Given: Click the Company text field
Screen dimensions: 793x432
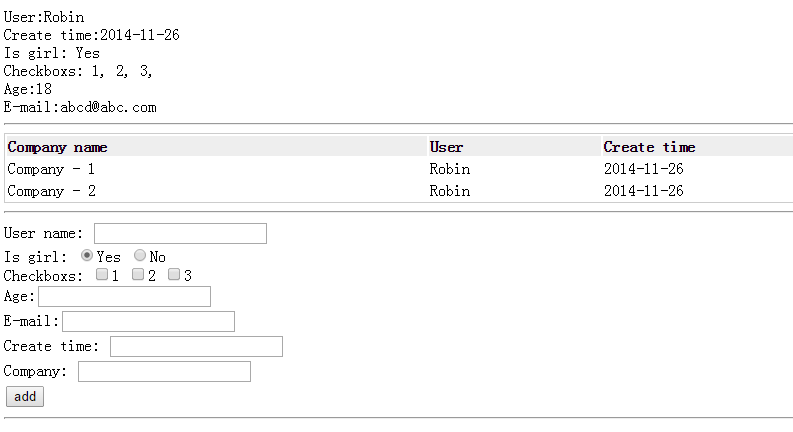Looking at the screenshot, I should 164,371.
